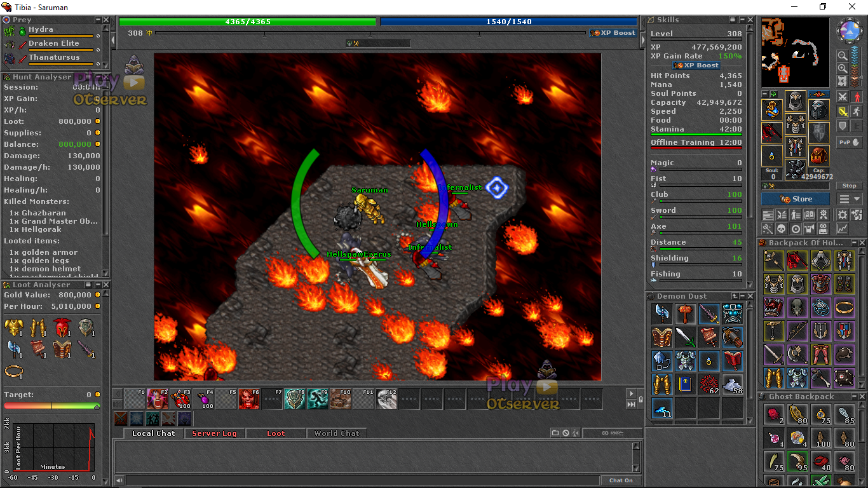The image size is (868, 488).
Task: Activate the F9 haste spell hotkey
Action: click(x=318, y=399)
